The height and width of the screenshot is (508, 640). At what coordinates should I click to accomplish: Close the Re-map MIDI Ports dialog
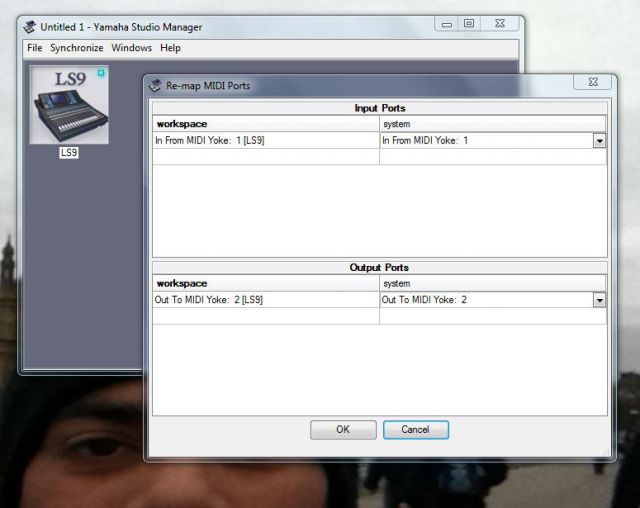click(593, 82)
